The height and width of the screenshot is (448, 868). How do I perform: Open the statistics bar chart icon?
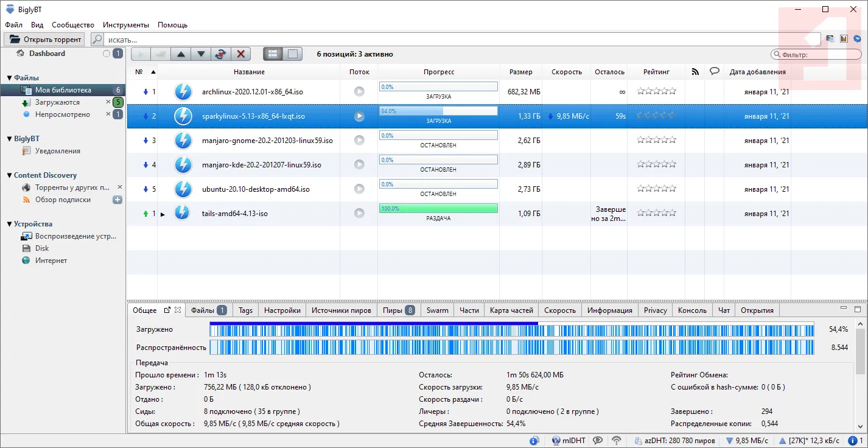(x=844, y=39)
